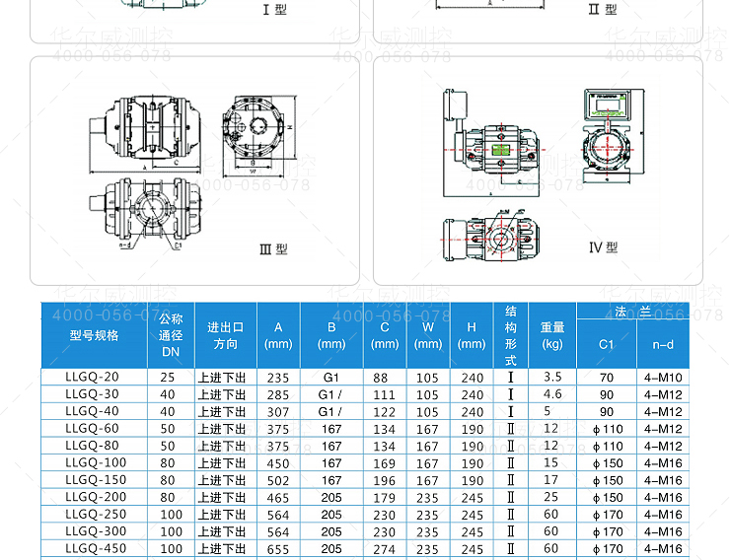Select the LLGQ-100 model cell
Image resolution: width=730 pixels, height=560 pixels.
click(96, 463)
